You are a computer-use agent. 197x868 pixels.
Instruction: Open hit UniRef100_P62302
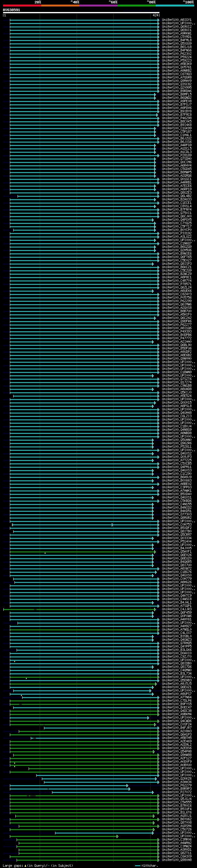(x=177, y=54)
